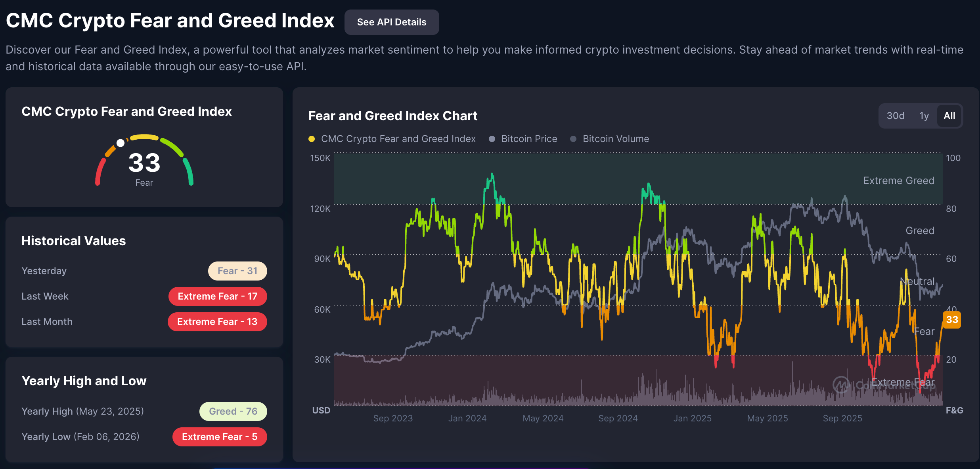Screen dimensions: 980x469
Task: Click the Extreme Fear - 13 badge
Action: 217,322
